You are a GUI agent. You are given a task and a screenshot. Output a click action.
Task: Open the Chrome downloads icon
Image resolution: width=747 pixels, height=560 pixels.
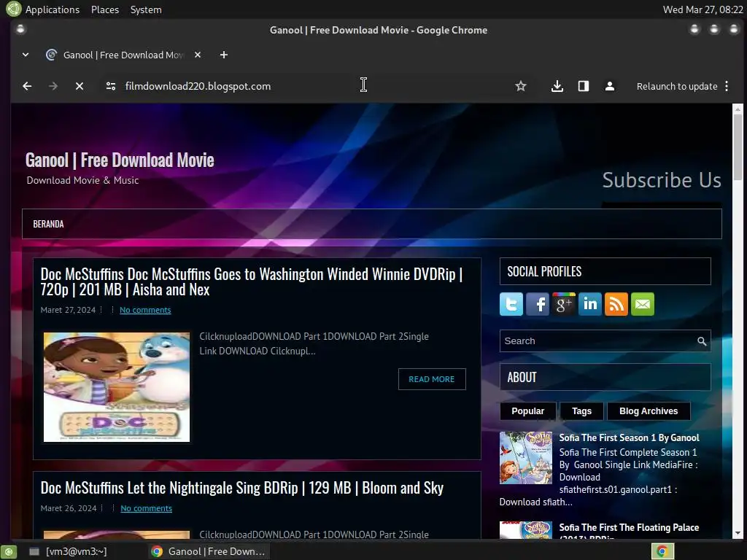coord(557,86)
